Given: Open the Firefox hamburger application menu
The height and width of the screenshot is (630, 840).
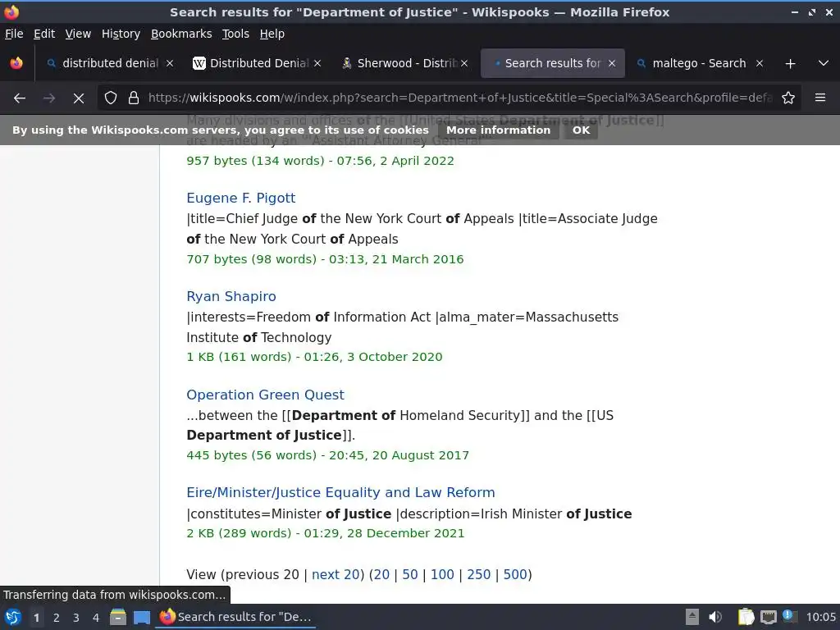Looking at the screenshot, I should click(x=820, y=98).
